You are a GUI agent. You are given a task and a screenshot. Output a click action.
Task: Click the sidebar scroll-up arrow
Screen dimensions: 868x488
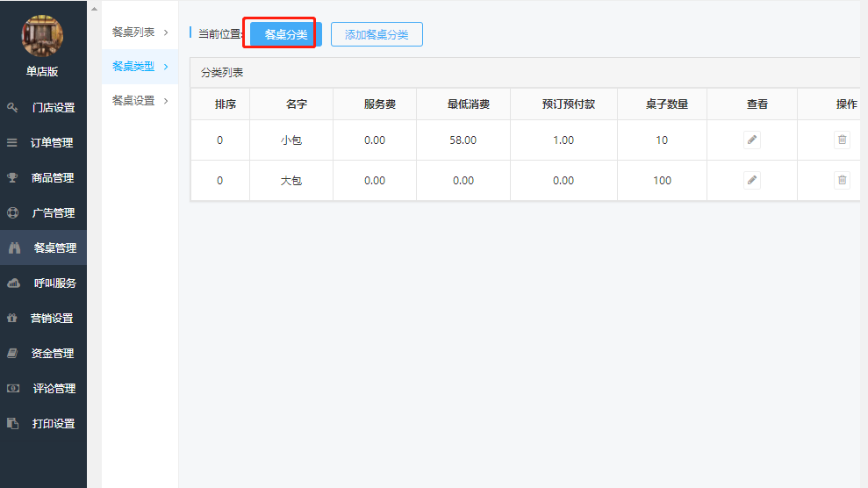coord(94,9)
